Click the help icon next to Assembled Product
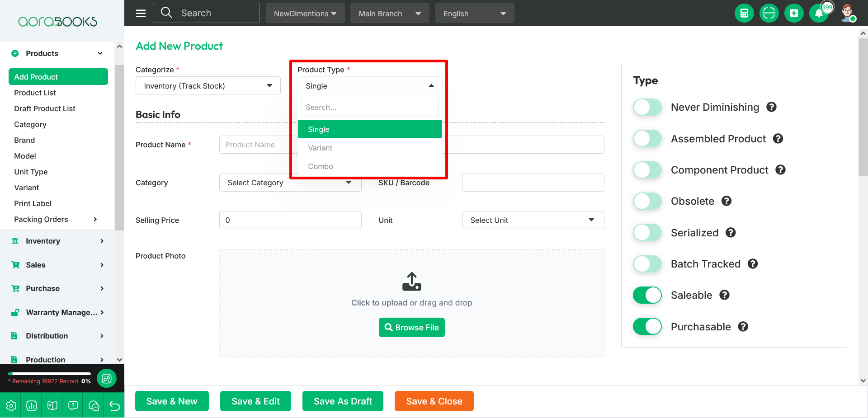 (x=778, y=139)
